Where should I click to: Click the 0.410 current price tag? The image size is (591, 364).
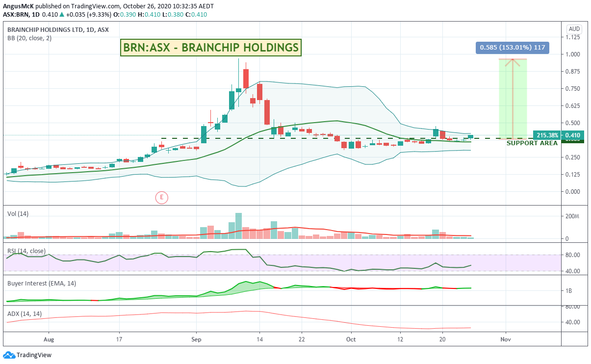click(572, 135)
